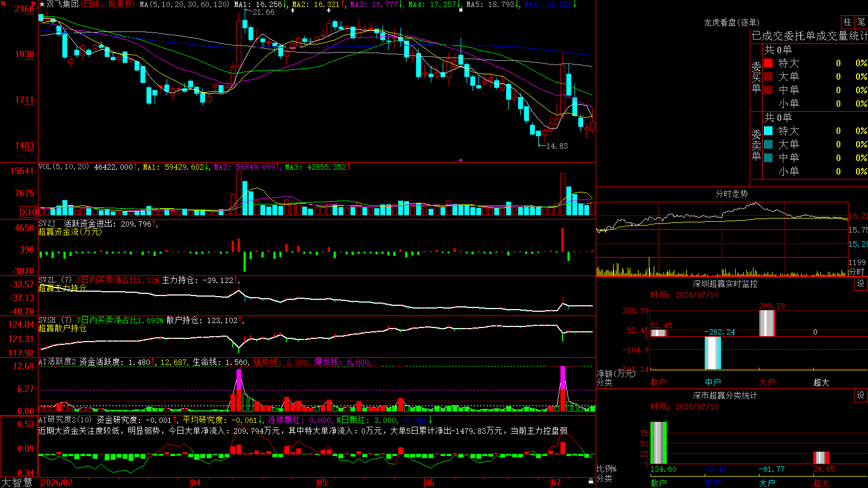Click the 05 month marker on the time axis
Screen dimensions: 868x488
pos(322,483)
